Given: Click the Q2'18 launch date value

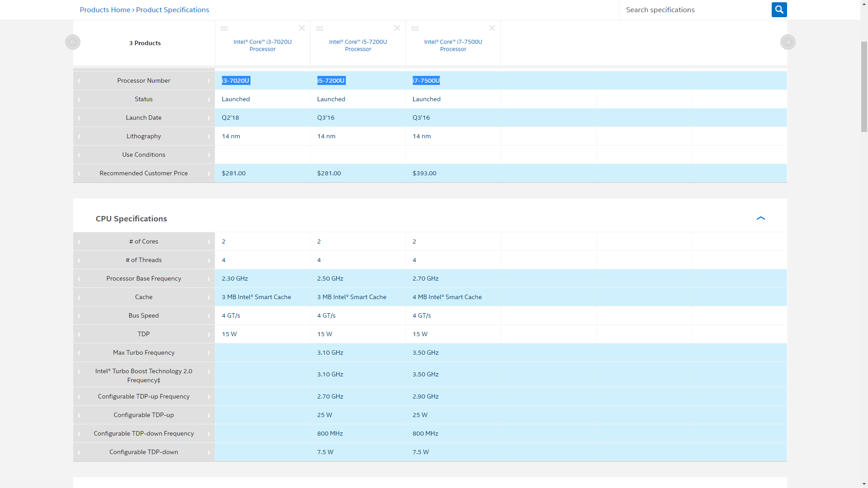Looking at the screenshot, I should tap(230, 117).
